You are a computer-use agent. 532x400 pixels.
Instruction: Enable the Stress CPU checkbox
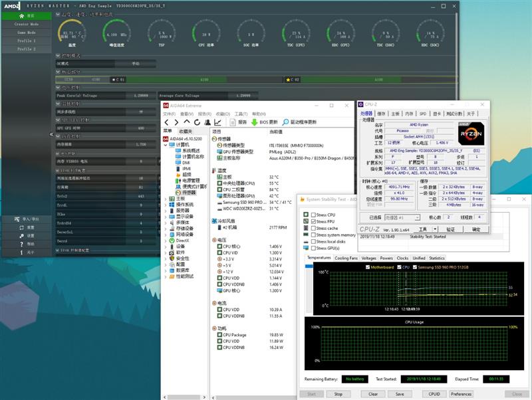tap(313, 215)
